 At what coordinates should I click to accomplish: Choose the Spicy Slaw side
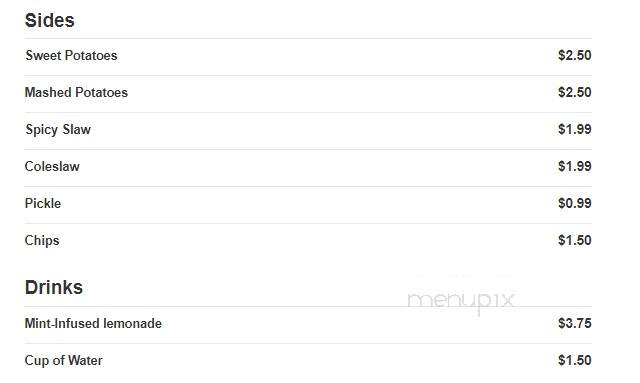click(58, 129)
